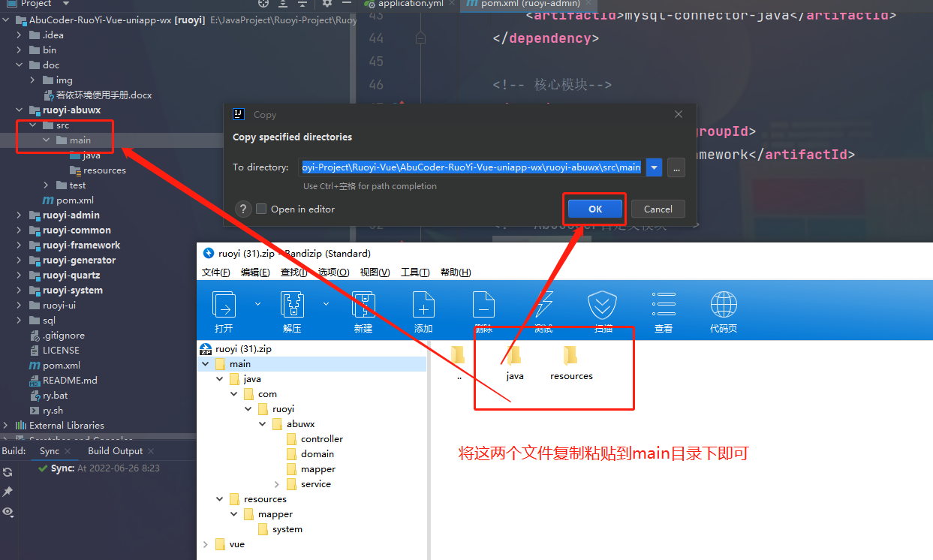Select the mapper folder under resources in Bandizip
This screenshot has height=560, width=933.
click(275, 514)
